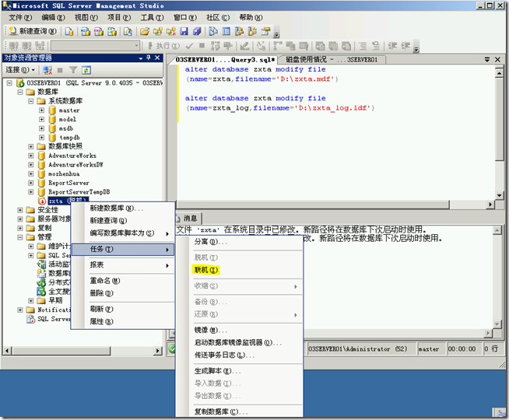Expand the ReportServer database node

pos(31,183)
